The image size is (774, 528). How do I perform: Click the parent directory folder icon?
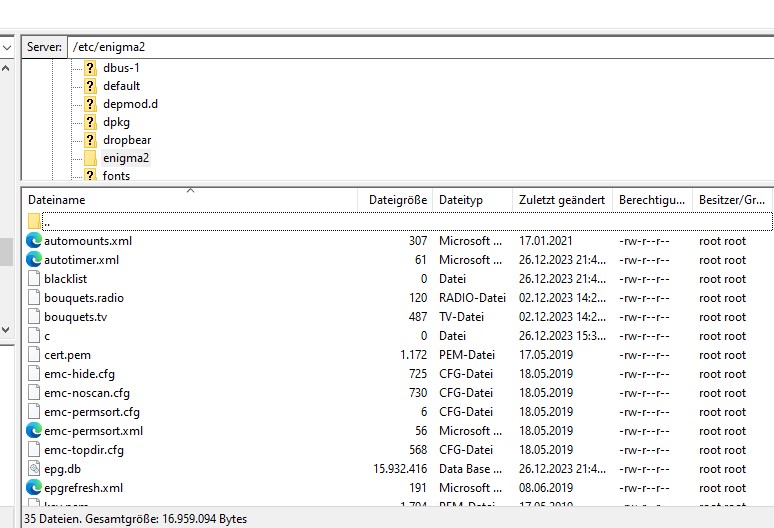34,221
